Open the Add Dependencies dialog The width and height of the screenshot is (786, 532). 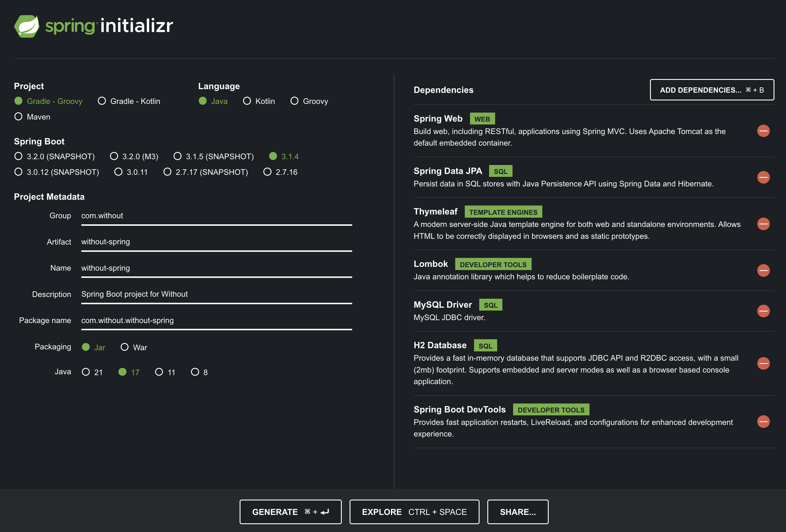(712, 90)
